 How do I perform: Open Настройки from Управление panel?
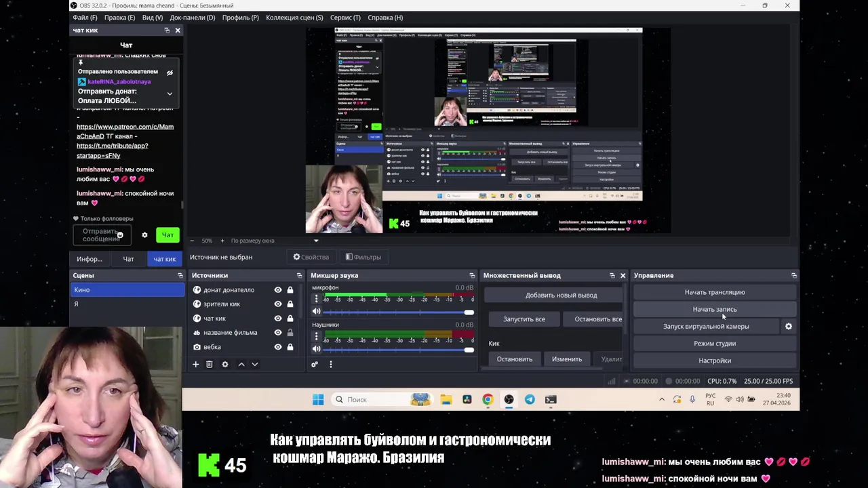click(715, 361)
